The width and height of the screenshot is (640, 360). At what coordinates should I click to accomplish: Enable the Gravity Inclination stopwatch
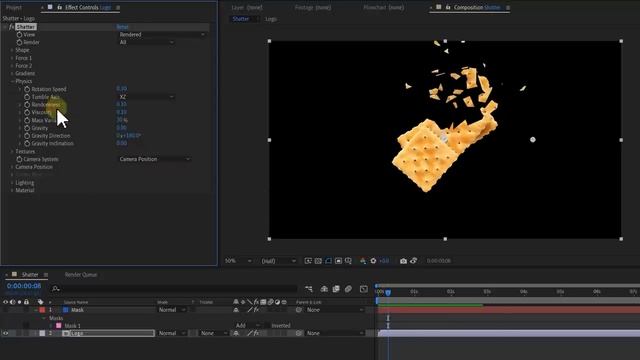click(27, 143)
